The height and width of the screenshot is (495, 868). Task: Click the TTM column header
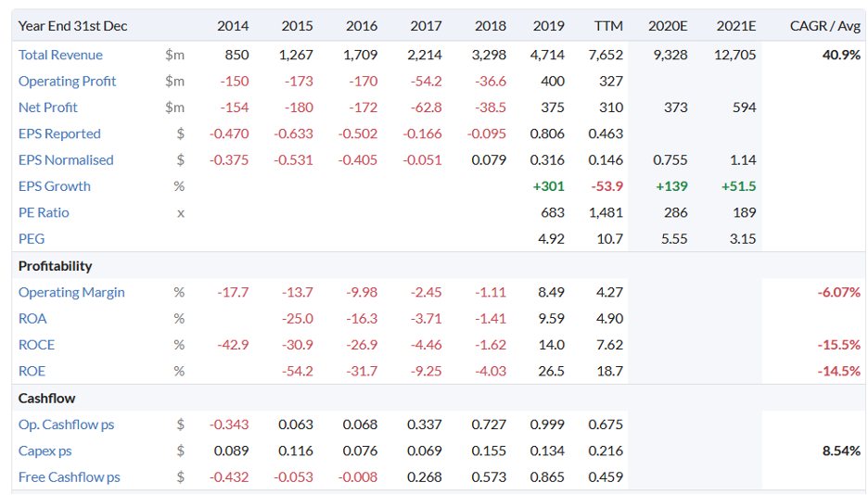coord(608,26)
